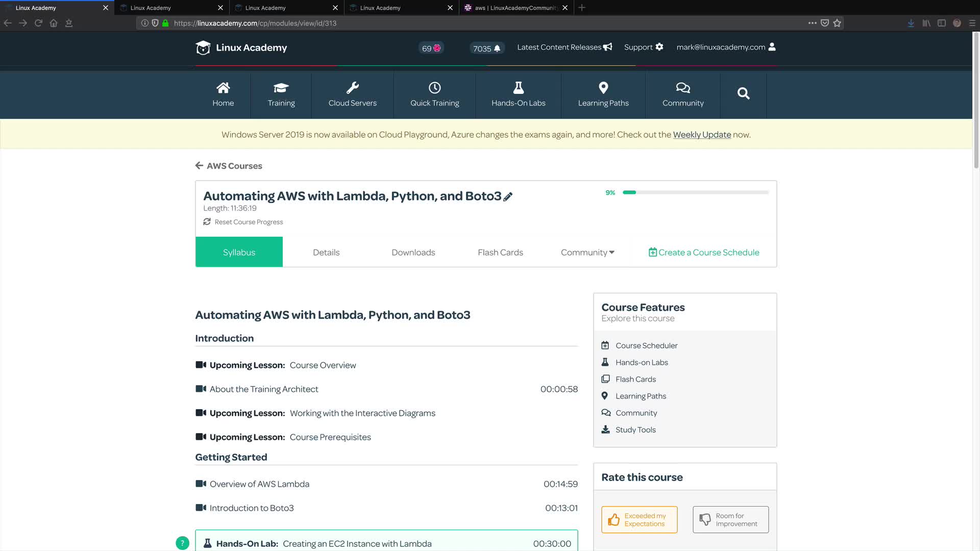Viewport: 980px width, 551px height.
Task: Open the Hands-On Labs flask icon
Action: pyautogui.click(x=518, y=88)
